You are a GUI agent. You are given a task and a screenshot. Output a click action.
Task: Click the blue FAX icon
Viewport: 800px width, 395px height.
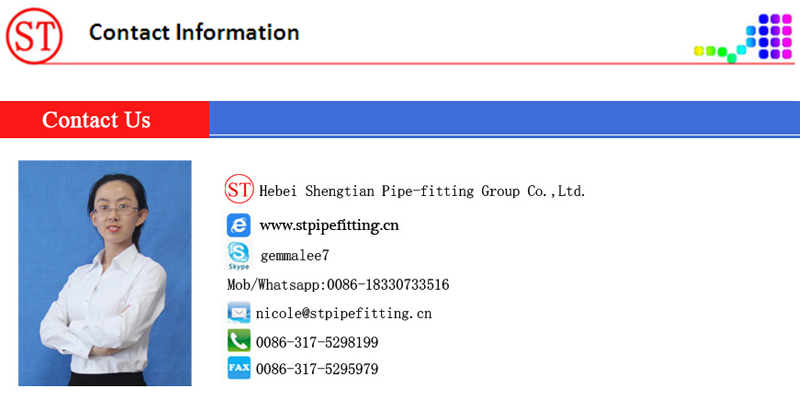tap(239, 367)
